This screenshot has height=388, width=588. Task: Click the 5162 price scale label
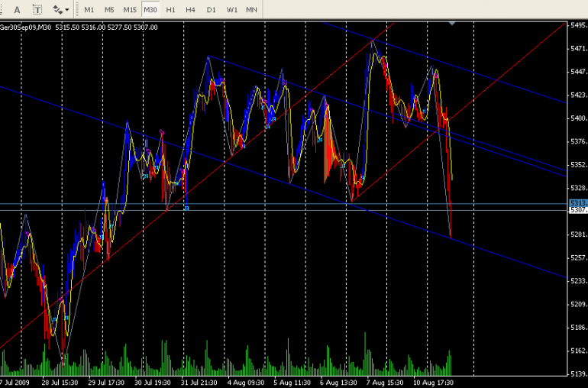click(x=579, y=351)
